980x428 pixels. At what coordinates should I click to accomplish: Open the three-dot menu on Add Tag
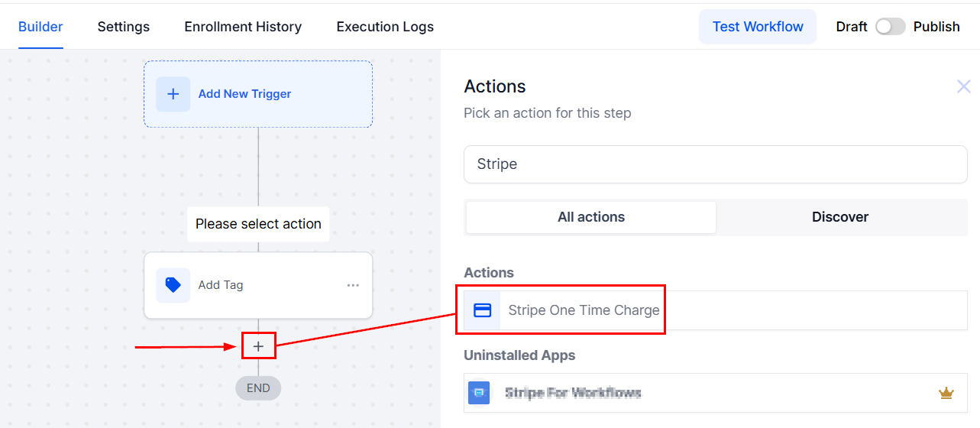coord(353,285)
